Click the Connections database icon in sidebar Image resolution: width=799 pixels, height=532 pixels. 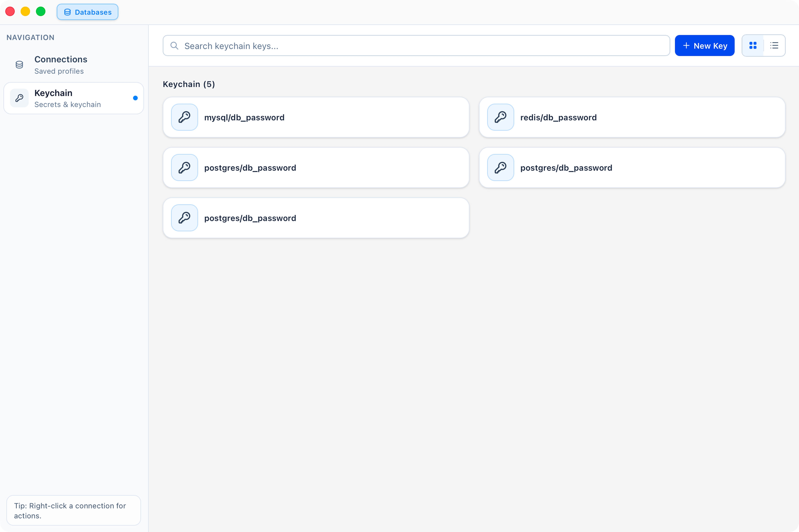[19, 64]
